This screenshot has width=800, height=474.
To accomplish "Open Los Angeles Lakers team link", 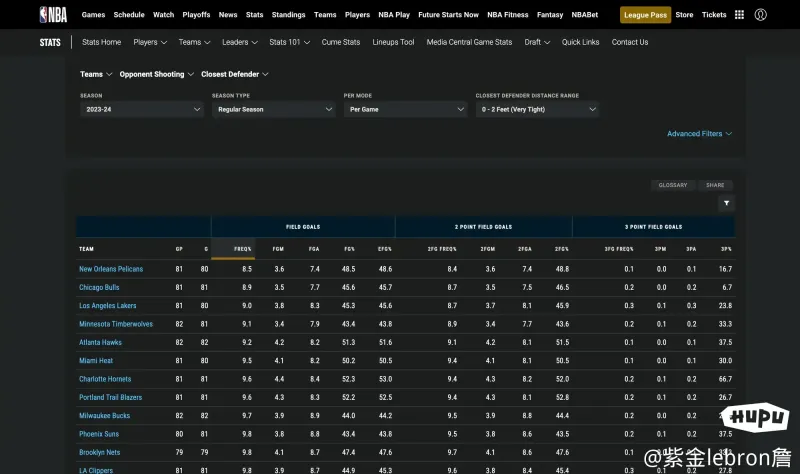I will pyautogui.click(x=108, y=306).
